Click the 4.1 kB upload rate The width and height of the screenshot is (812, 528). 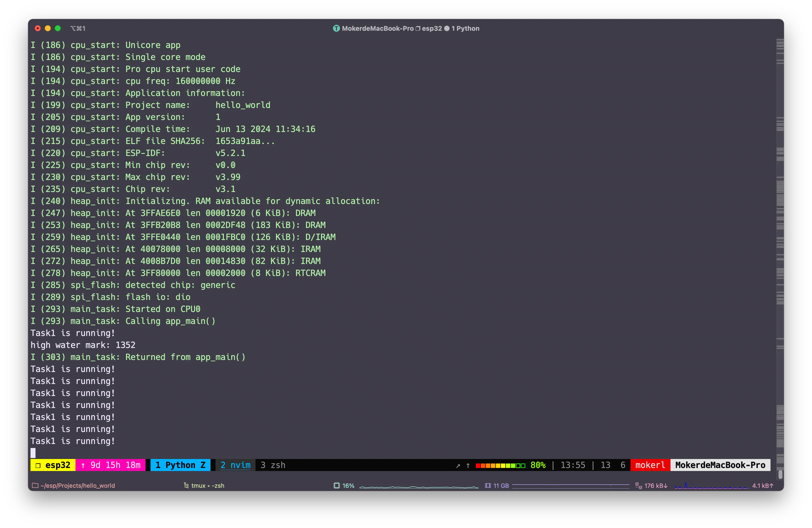pos(762,485)
